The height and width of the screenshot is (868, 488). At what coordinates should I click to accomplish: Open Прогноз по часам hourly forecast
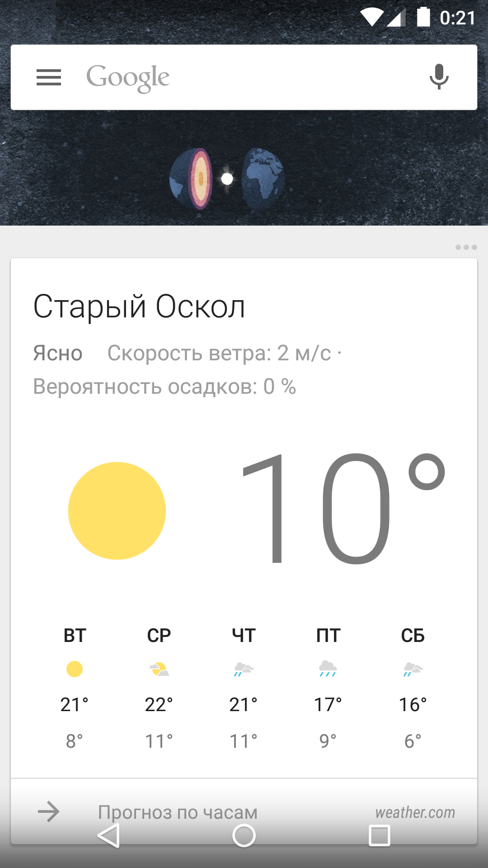tap(178, 812)
